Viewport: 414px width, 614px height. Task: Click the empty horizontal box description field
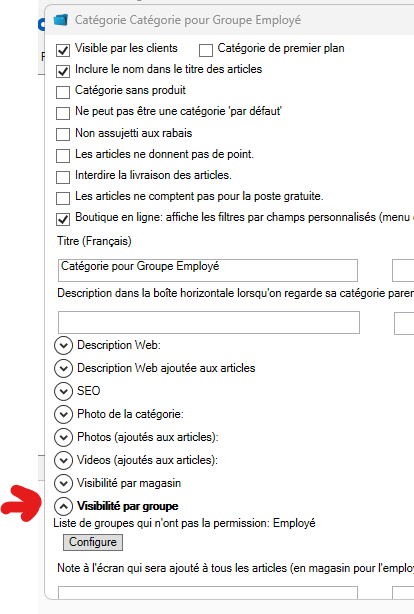pos(209,323)
